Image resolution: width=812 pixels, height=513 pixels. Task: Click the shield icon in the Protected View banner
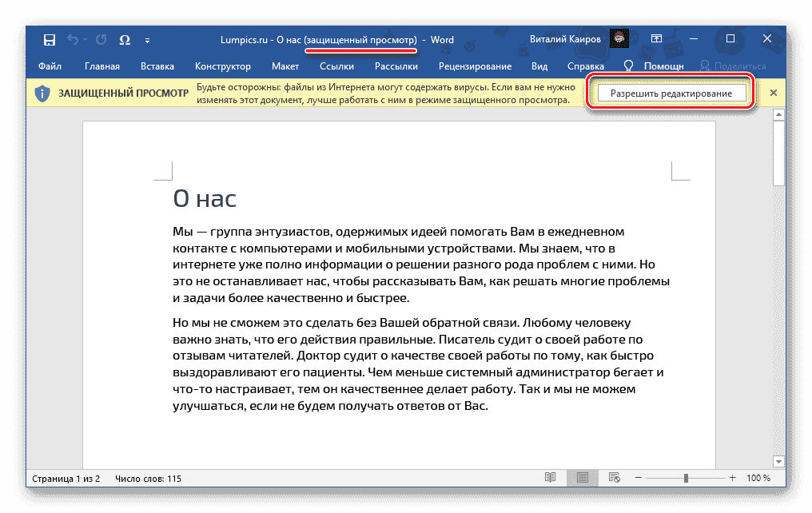42,92
